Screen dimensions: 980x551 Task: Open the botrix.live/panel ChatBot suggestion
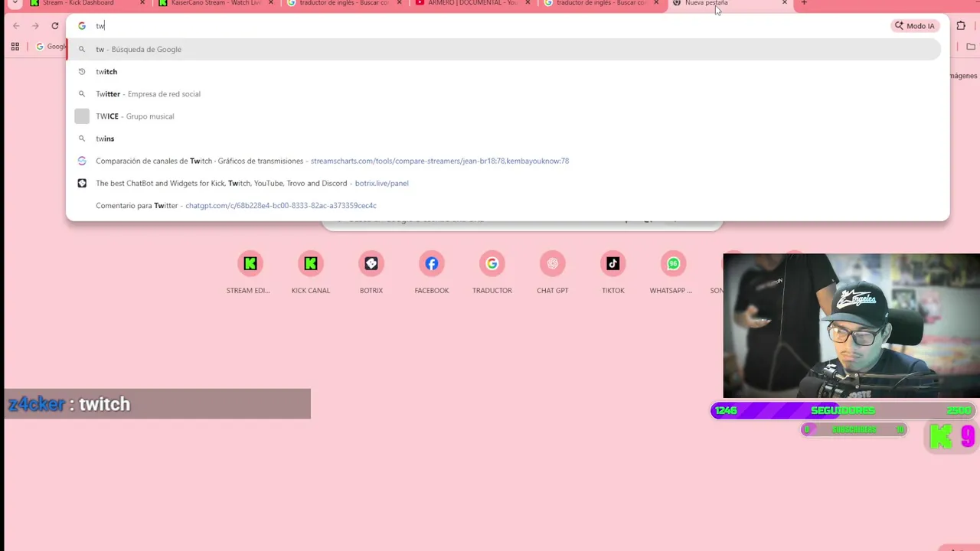[504, 183]
